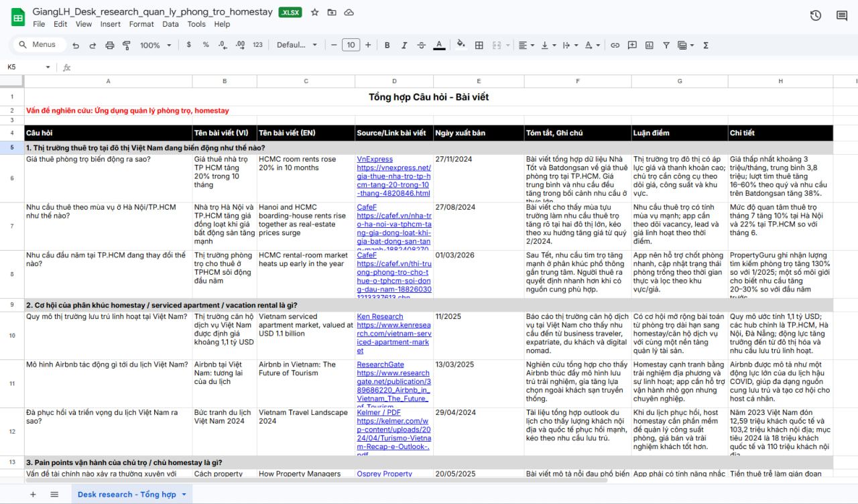Open the Data menu
Viewport: 858px width, 504px height.
[x=171, y=24]
